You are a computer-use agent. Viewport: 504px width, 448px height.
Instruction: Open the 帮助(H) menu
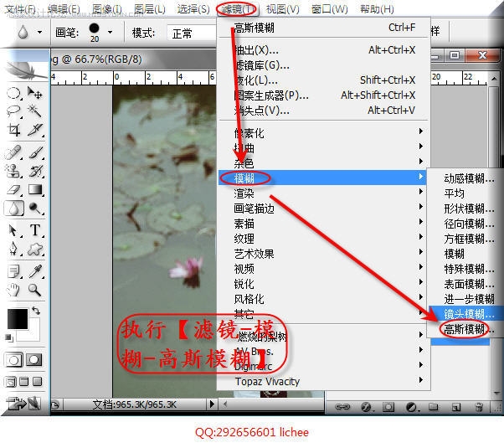click(377, 9)
